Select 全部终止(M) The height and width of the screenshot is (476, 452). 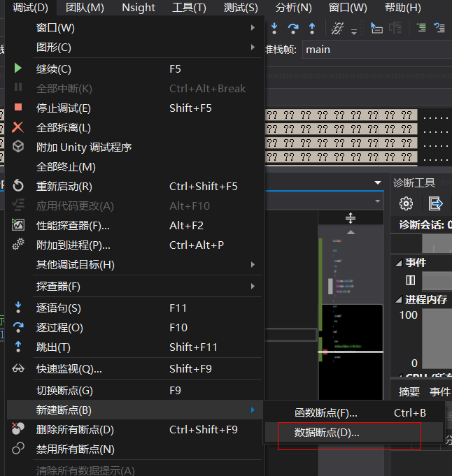click(134, 167)
